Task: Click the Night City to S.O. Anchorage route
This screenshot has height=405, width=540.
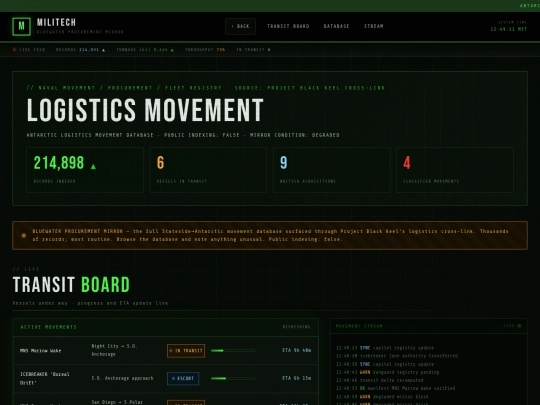Action: (114, 350)
